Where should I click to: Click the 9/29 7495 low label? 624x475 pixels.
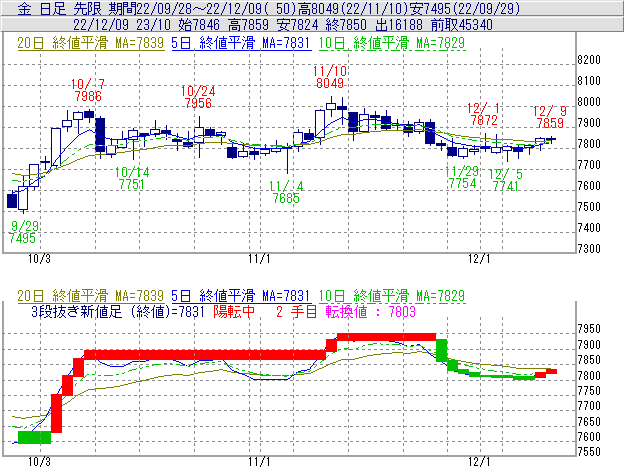pyautogui.click(x=23, y=232)
